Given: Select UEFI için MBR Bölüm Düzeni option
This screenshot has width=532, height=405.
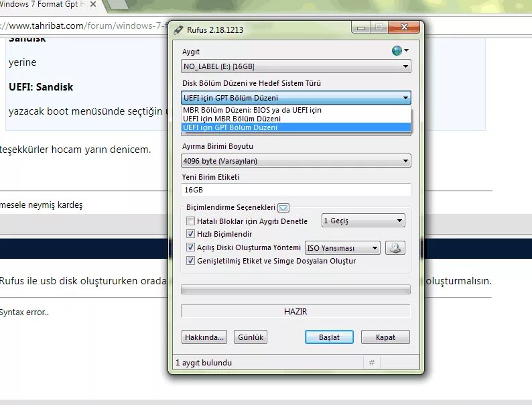Looking at the screenshot, I should coord(296,119).
